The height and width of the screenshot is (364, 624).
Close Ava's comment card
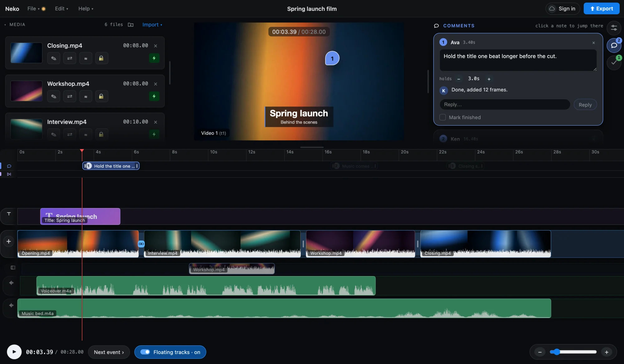[x=593, y=43]
